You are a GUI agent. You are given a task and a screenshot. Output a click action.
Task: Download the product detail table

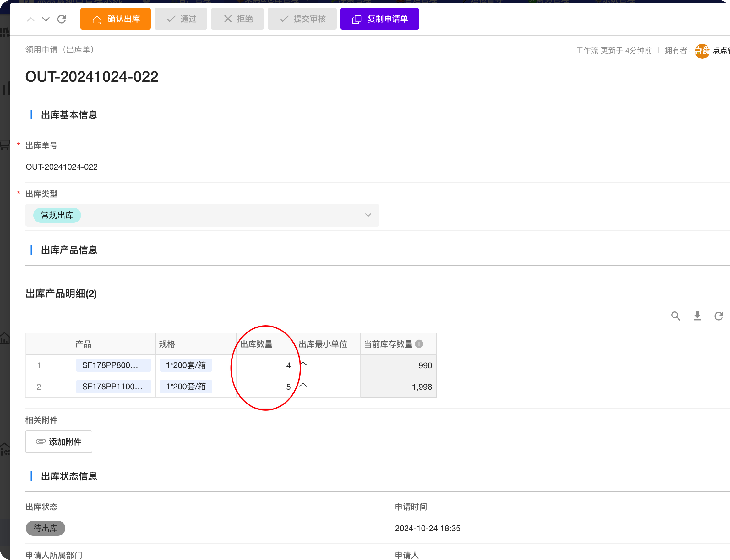697,316
